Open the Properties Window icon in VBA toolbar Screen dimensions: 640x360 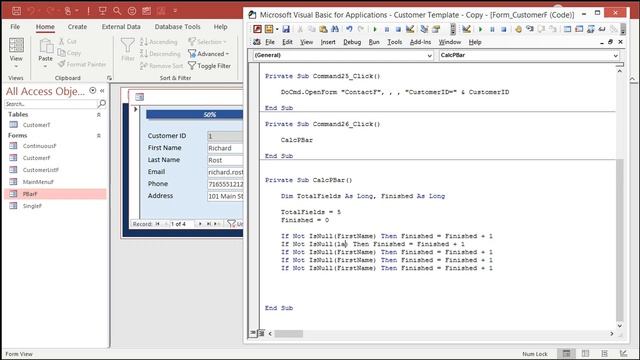(x=436, y=29)
